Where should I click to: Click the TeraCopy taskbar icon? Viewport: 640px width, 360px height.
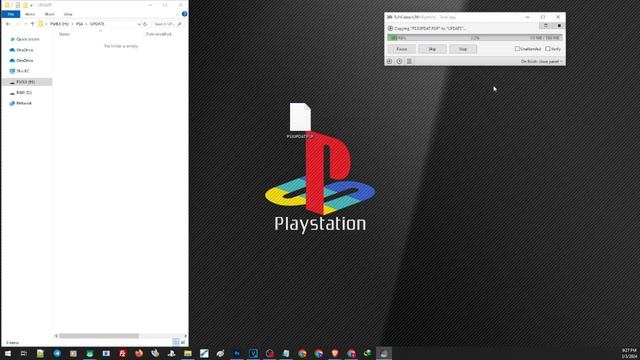[x=384, y=353]
